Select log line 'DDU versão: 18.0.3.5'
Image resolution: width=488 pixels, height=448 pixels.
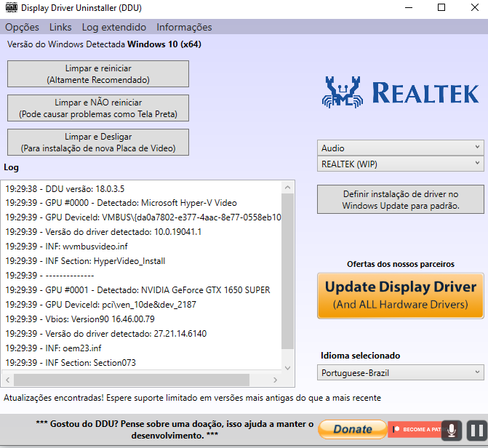point(65,189)
